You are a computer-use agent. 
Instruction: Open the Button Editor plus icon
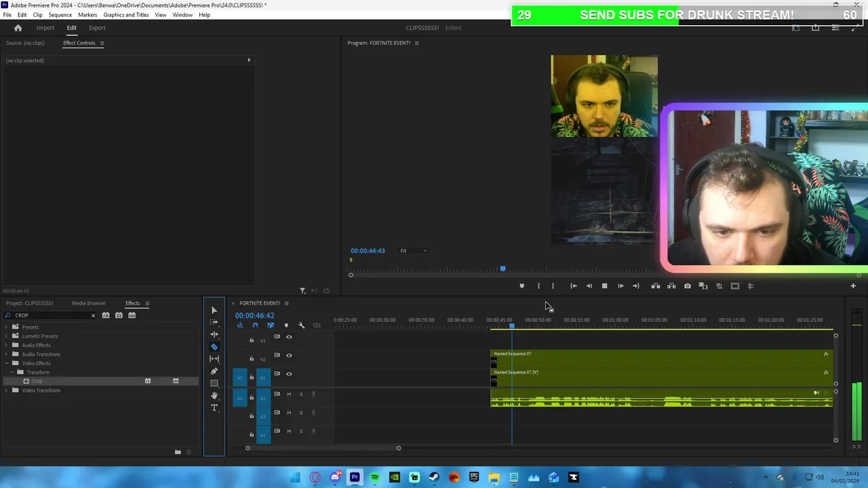coord(853,286)
